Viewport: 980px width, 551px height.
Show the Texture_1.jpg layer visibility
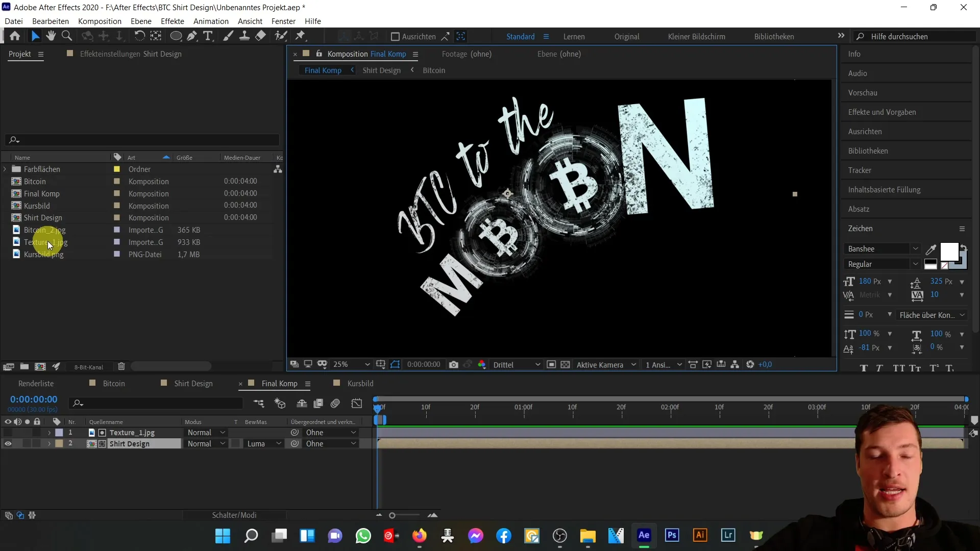8,433
